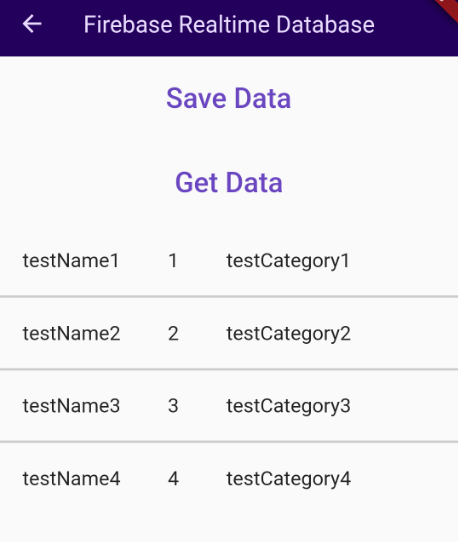Select the testName1 entry
The image size is (458, 542).
[71, 261]
